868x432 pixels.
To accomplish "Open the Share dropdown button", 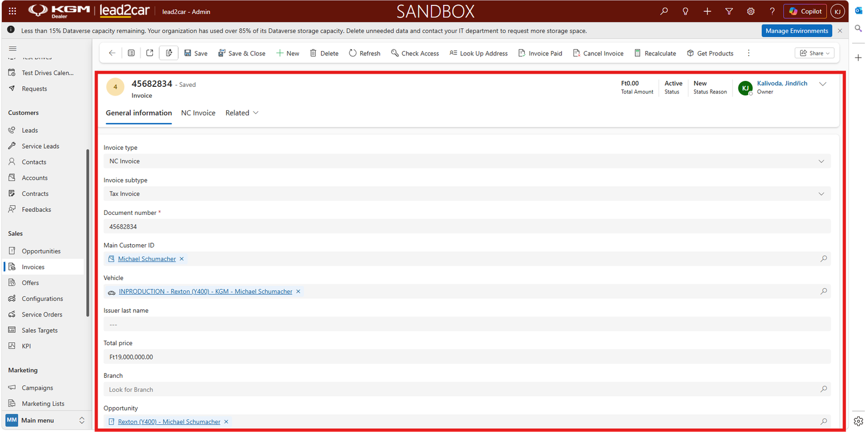I will (x=814, y=53).
